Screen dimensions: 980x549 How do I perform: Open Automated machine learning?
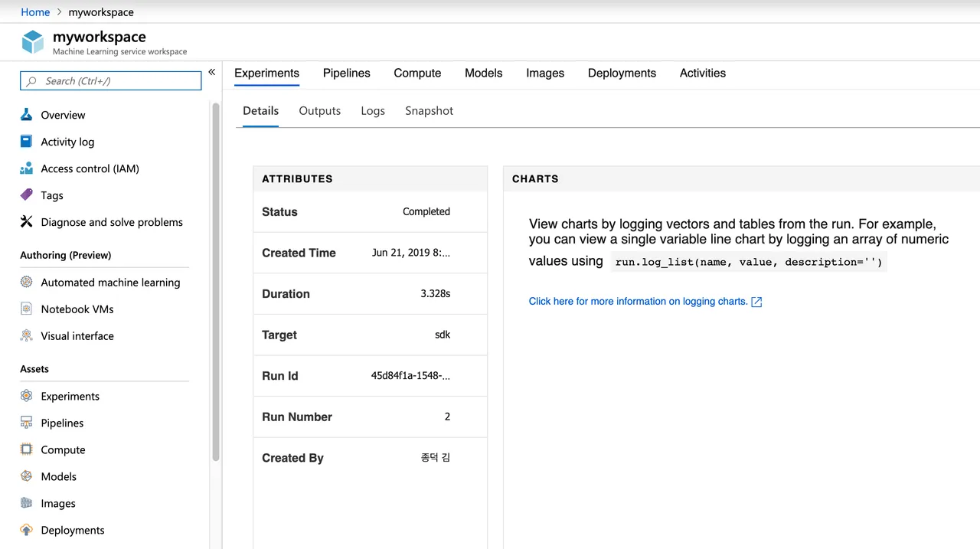pyautogui.click(x=110, y=282)
